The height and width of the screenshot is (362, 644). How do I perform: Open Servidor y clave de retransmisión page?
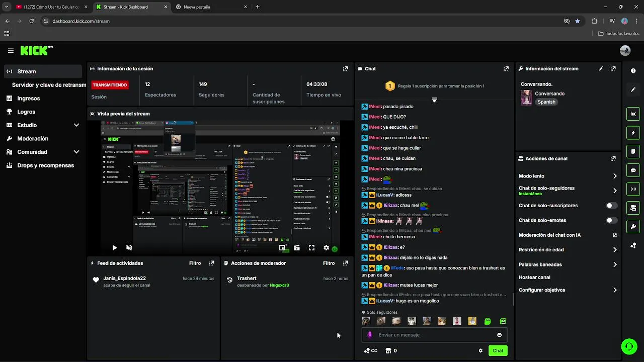(49, 85)
